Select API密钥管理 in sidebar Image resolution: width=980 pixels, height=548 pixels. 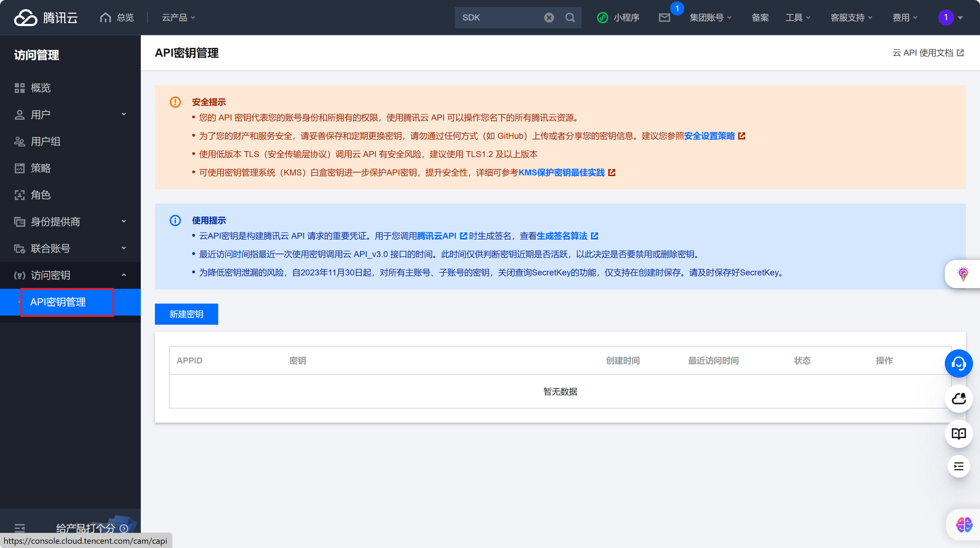click(58, 302)
